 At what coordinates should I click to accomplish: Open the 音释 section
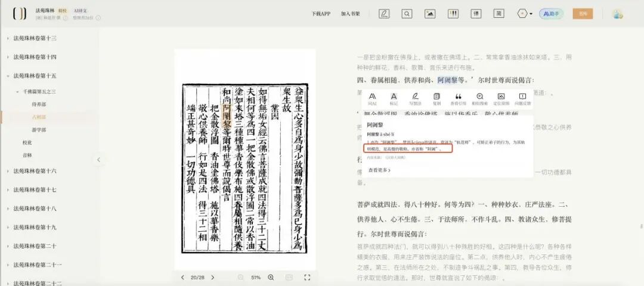(27, 155)
